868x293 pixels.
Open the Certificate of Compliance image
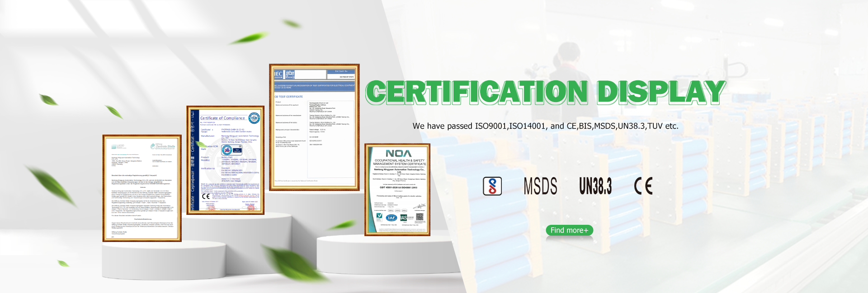tap(226, 160)
